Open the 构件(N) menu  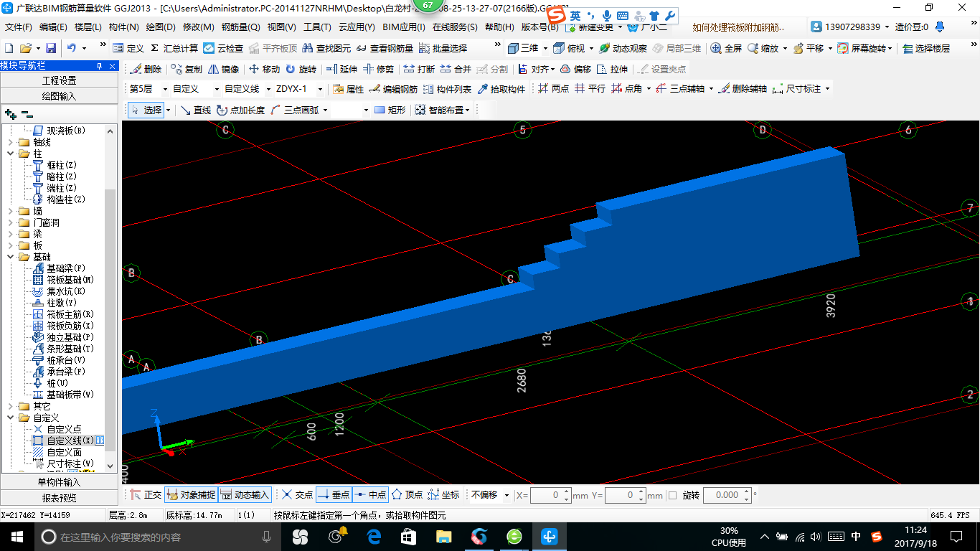point(124,27)
